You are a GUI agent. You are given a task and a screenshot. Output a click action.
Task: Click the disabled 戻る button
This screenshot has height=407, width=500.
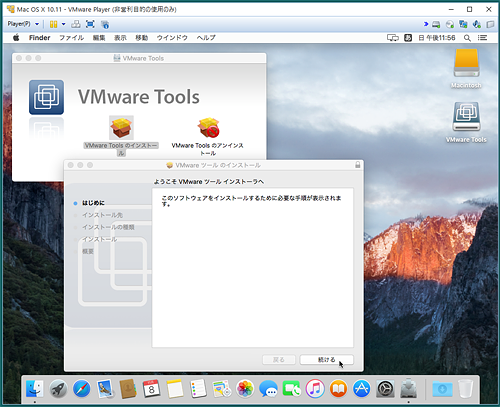click(279, 360)
